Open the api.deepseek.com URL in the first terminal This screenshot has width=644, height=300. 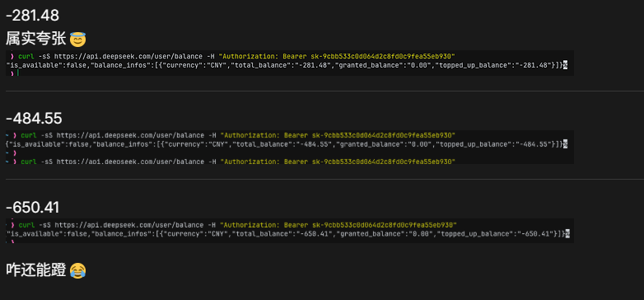pyautogui.click(x=128, y=56)
